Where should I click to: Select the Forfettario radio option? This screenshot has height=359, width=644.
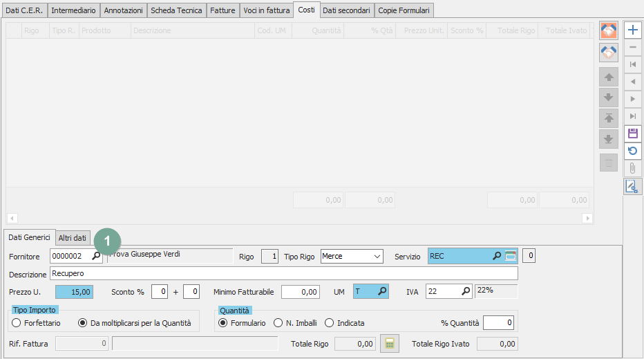coord(17,323)
